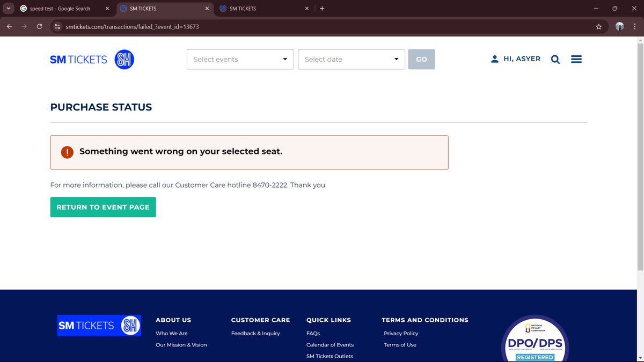
Task: Click the footer SM Tickets logo
Action: coord(99,326)
